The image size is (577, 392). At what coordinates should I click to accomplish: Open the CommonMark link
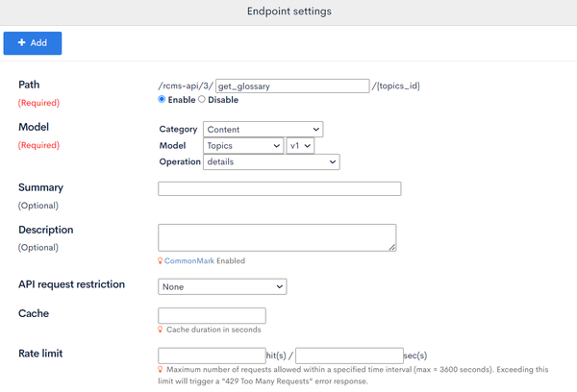coord(189,260)
